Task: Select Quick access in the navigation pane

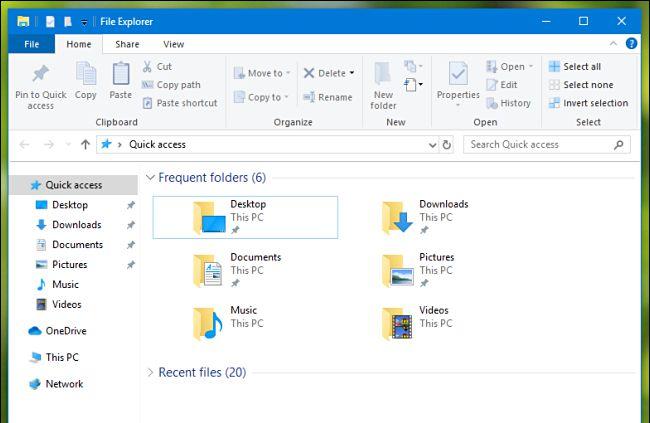Action: pos(73,185)
